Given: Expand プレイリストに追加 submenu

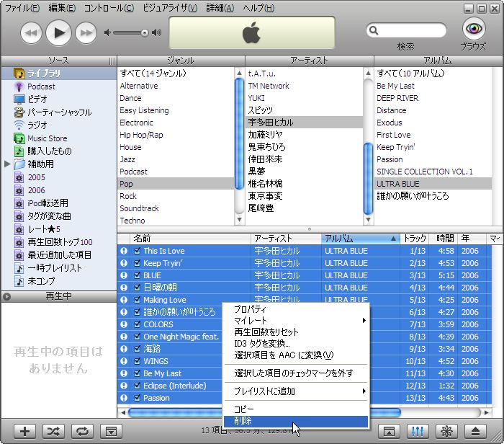Looking at the screenshot, I should [x=296, y=391].
